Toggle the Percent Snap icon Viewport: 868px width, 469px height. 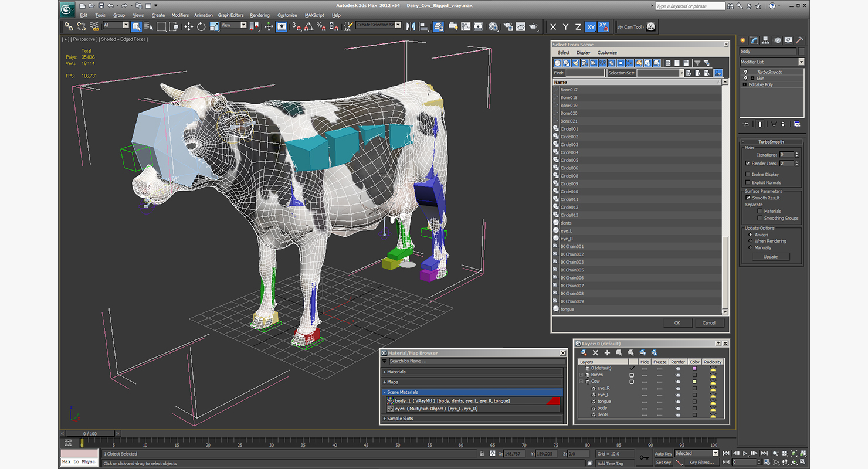321,26
